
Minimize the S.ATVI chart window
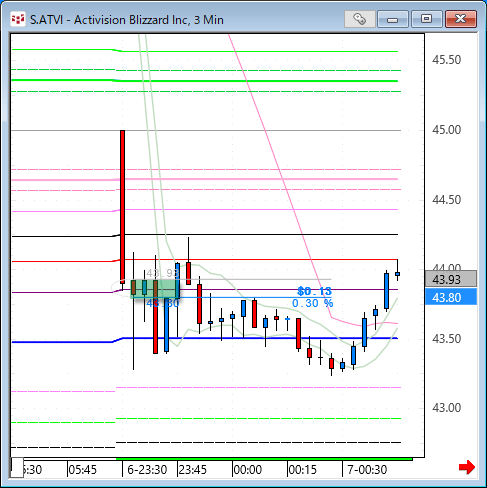[x=393, y=19]
